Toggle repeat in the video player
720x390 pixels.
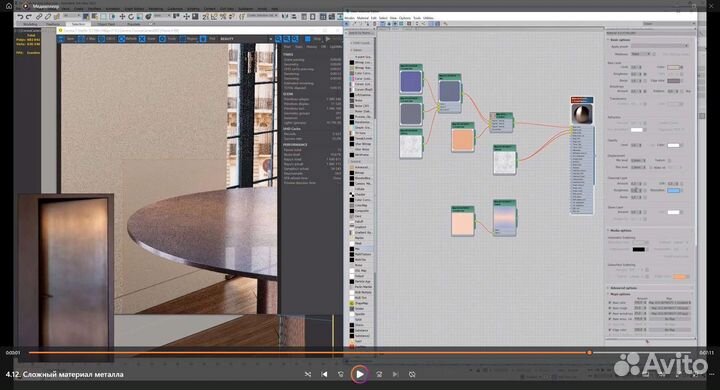point(412,374)
